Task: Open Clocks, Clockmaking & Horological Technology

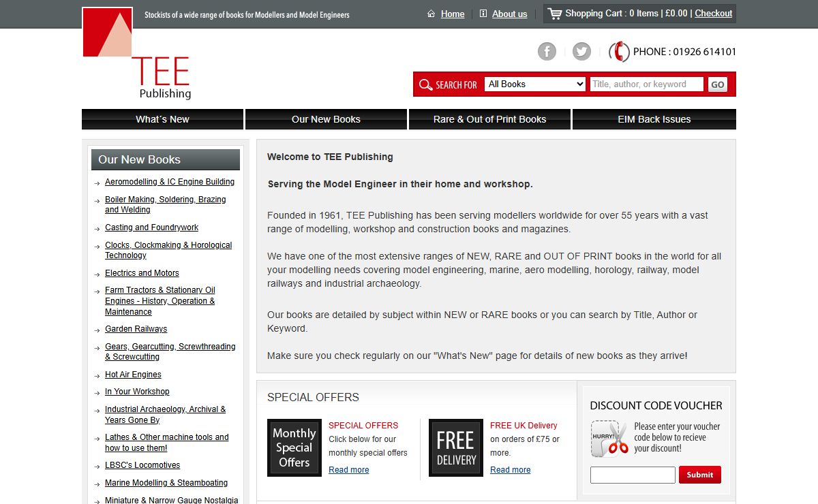Action: coord(168,250)
